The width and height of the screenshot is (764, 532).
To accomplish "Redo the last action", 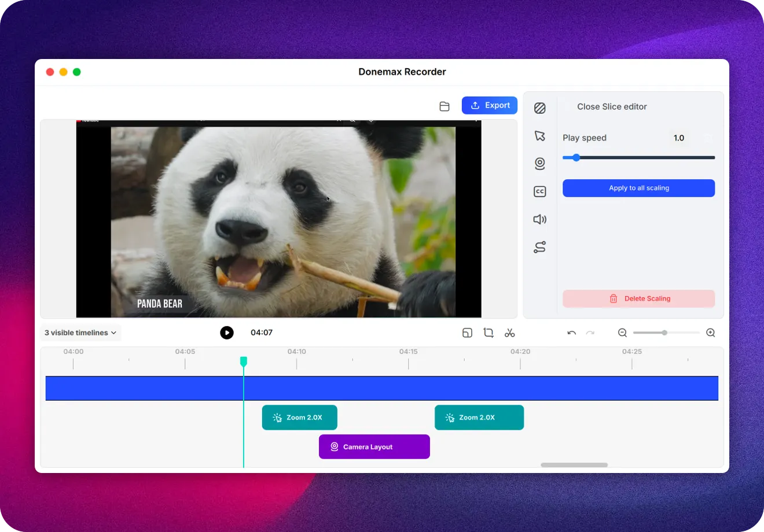I will [x=590, y=332].
